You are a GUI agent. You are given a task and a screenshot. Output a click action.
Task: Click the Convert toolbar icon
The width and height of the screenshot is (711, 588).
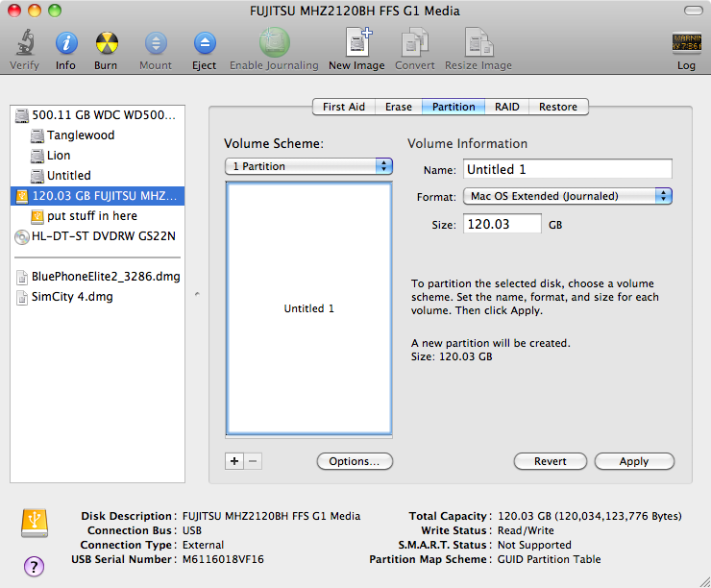tap(414, 42)
